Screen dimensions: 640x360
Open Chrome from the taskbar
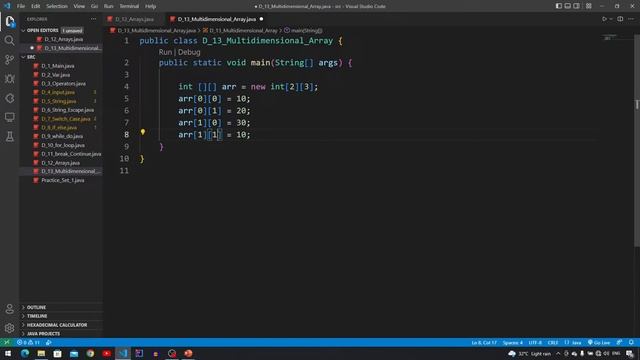point(90,353)
